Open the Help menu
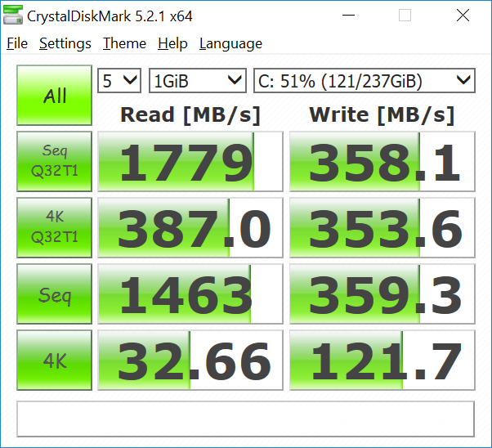The image size is (492, 448). pos(172,43)
